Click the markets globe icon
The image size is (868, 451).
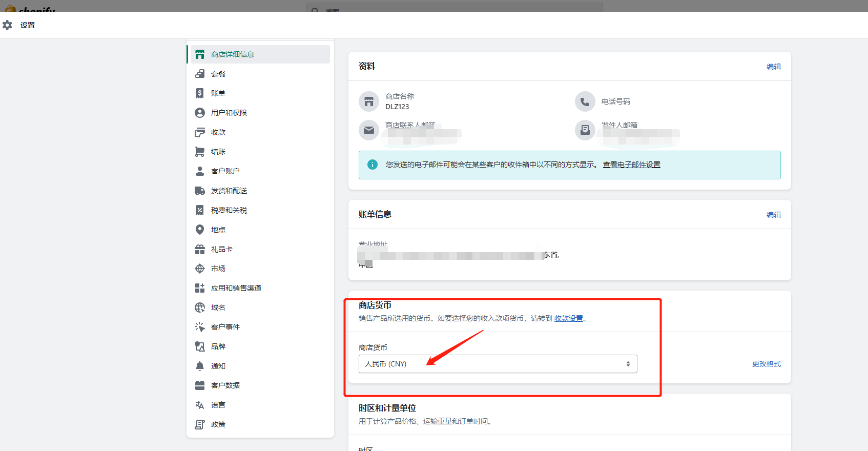tap(200, 269)
